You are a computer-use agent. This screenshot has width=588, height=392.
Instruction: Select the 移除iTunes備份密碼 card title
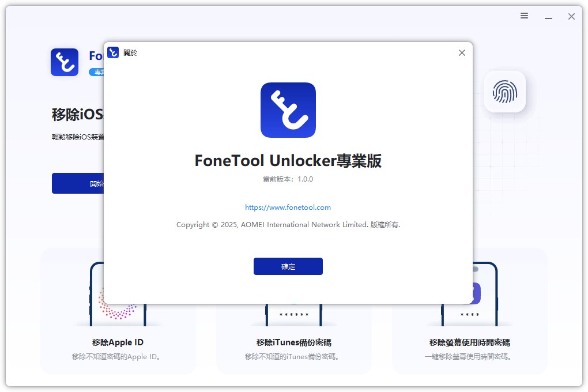point(293,342)
